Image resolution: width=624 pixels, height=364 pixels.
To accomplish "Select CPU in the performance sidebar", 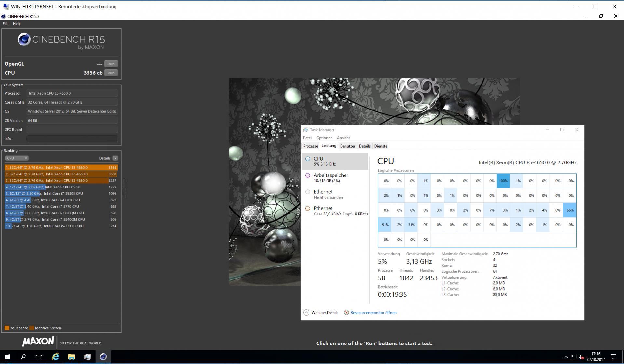I will (335, 162).
